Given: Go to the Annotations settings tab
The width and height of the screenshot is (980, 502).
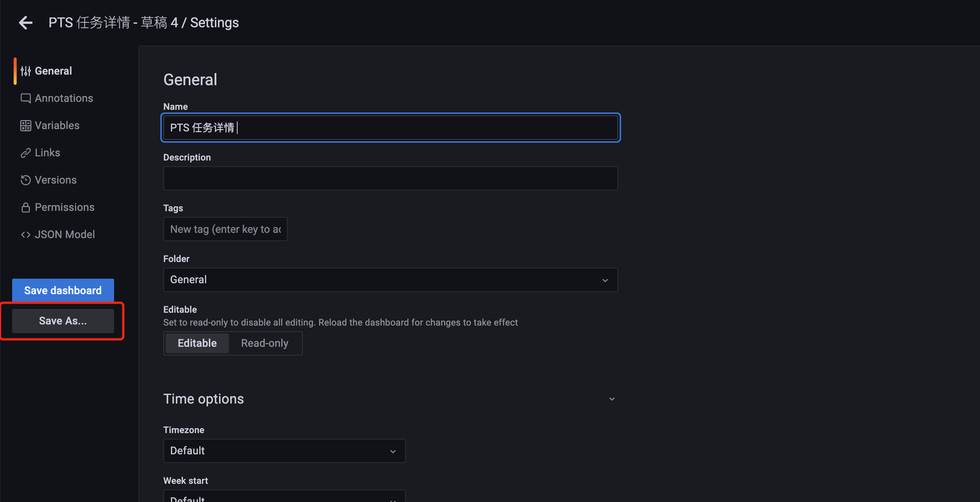Looking at the screenshot, I should pos(63,99).
